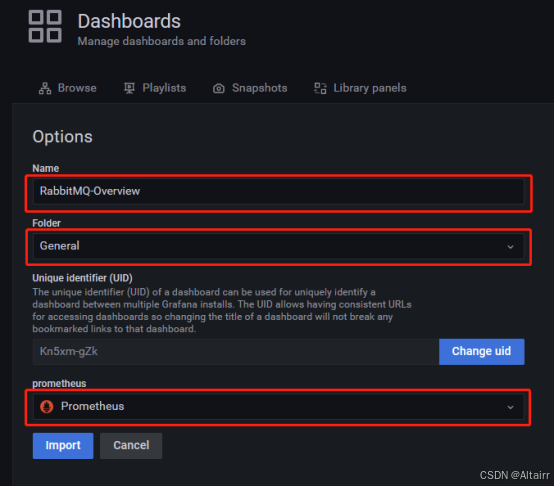Click the Browse sitemap icon
The height and width of the screenshot is (487, 554).
45,88
